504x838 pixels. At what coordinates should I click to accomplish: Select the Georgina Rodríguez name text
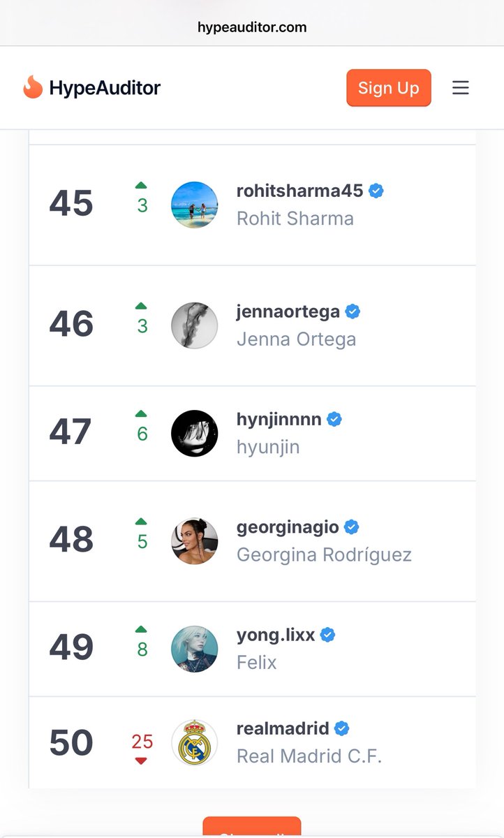324,555
